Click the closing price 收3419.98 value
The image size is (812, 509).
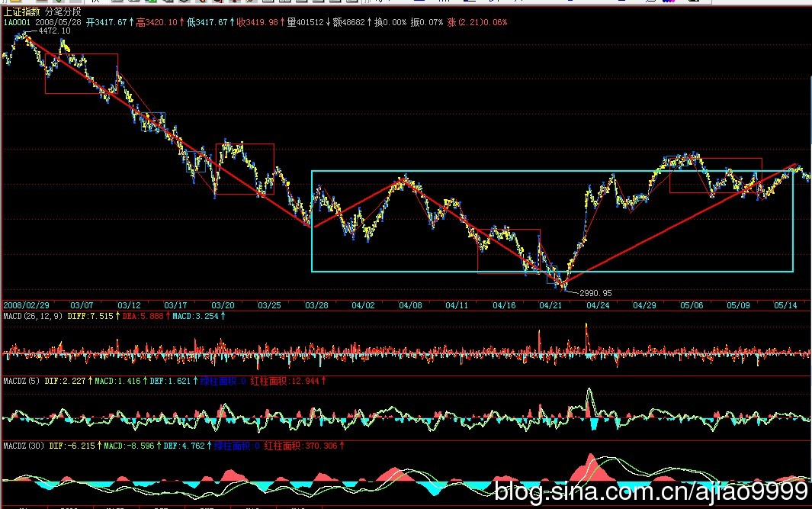click(258, 23)
